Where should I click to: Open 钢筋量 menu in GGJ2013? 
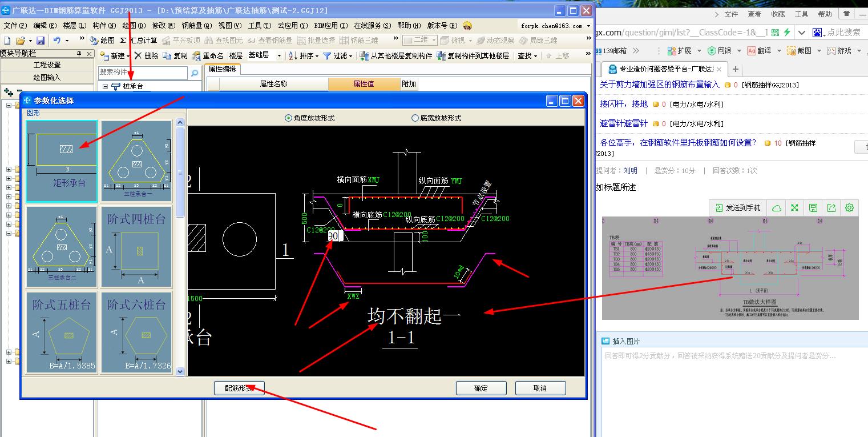(x=197, y=26)
